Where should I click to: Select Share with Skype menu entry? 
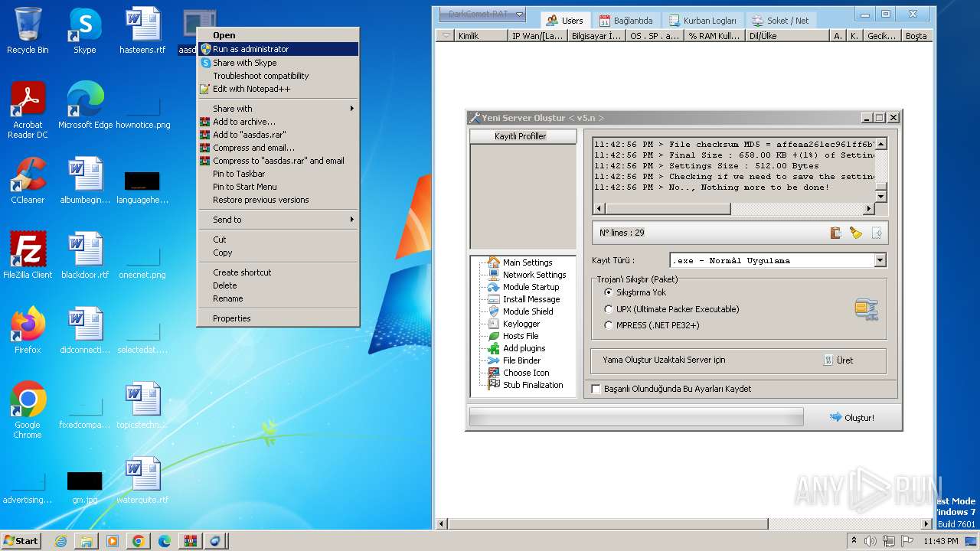(x=279, y=63)
